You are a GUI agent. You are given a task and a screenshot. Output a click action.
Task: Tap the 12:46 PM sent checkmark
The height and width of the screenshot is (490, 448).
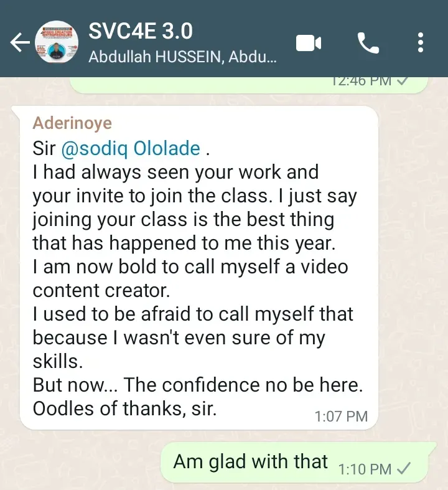pos(403,81)
